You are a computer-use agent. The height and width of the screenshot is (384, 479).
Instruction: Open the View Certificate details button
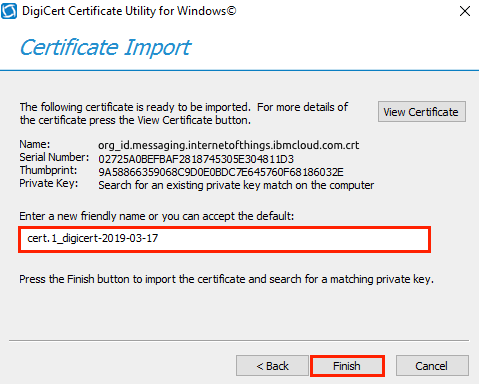tap(422, 112)
